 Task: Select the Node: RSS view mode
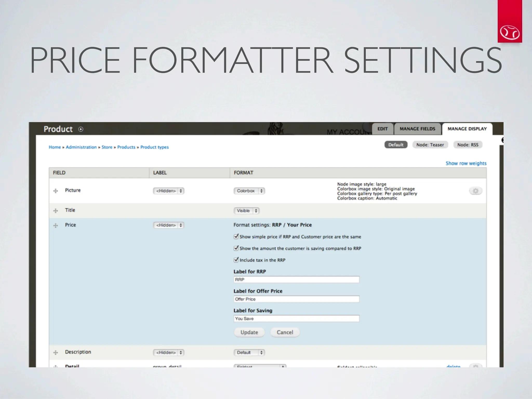[468, 145]
